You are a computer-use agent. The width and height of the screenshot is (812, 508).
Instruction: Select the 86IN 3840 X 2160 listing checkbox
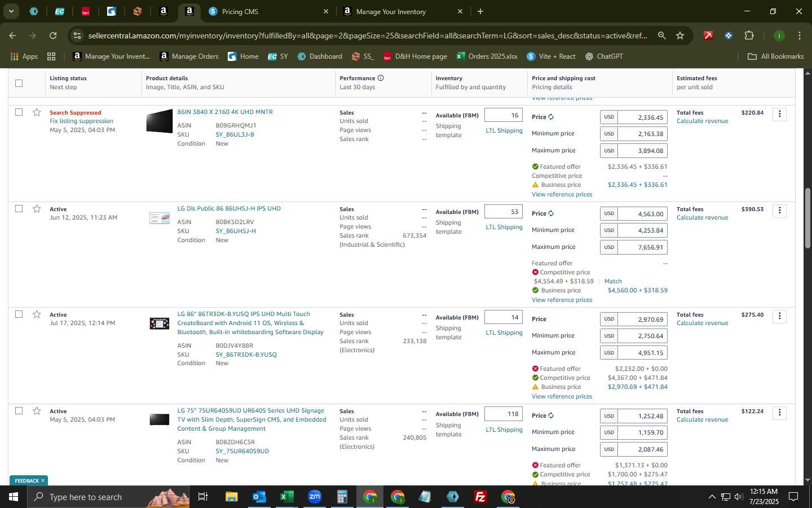pos(19,112)
